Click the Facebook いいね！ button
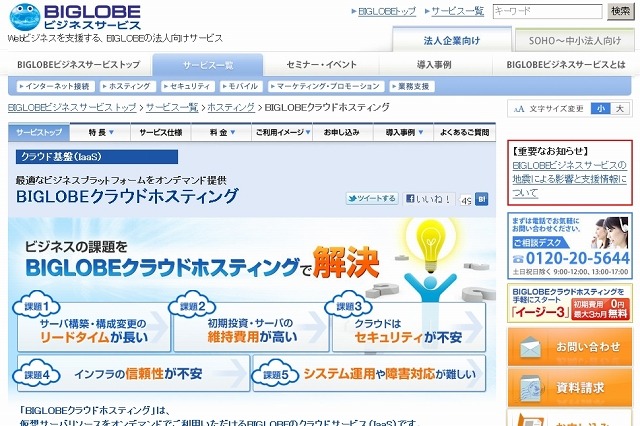The height and width of the screenshot is (426, 640). [x=429, y=199]
